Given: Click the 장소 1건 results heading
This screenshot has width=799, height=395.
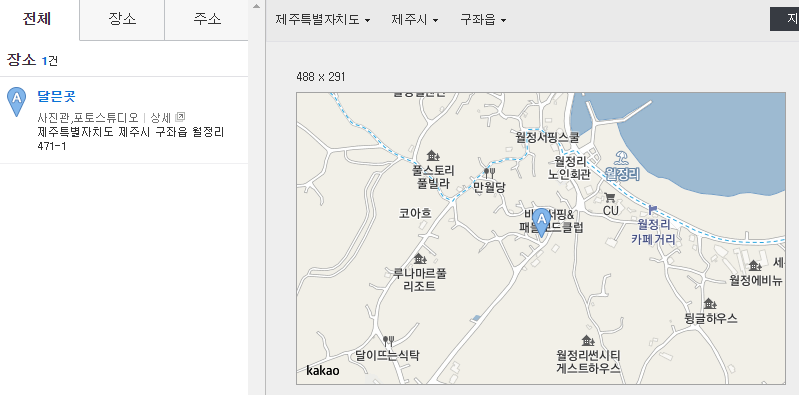Looking at the screenshot, I should pos(32,61).
